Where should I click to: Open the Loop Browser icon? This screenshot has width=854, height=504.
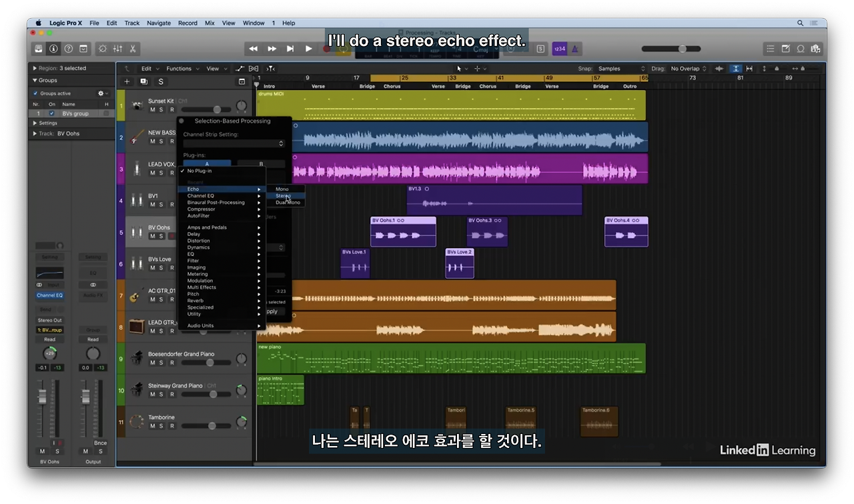[x=801, y=49]
